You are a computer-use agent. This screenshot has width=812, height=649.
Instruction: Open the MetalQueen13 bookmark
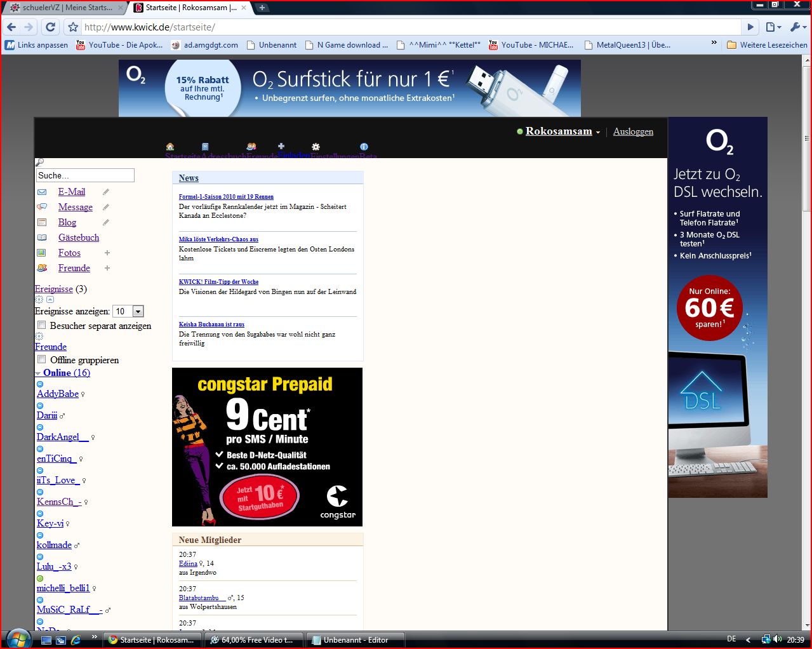point(627,44)
